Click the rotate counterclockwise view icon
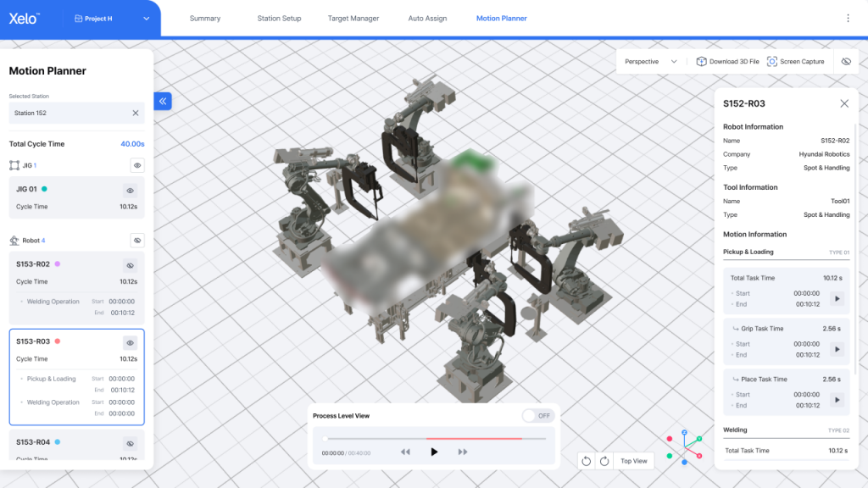Viewport: 868px width, 488px height. point(586,461)
